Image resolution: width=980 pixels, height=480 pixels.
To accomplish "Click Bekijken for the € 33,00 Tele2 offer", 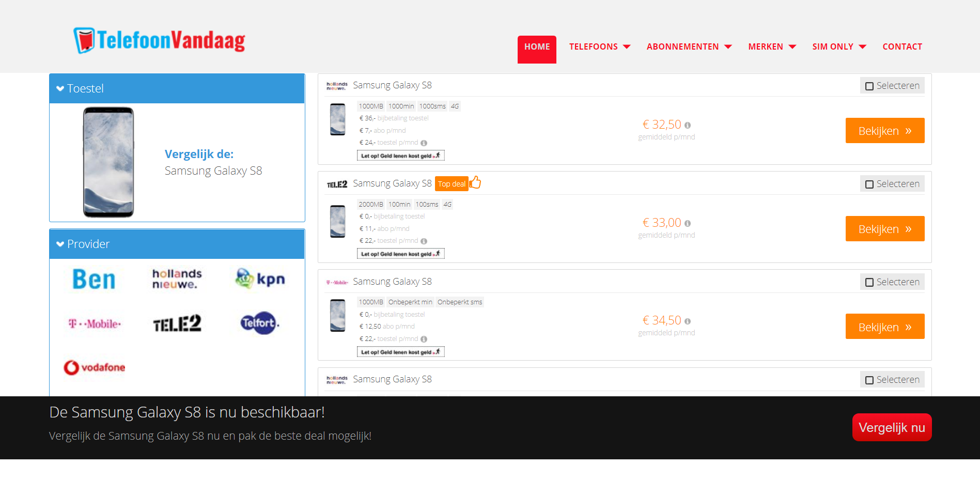I will (885, 229).
